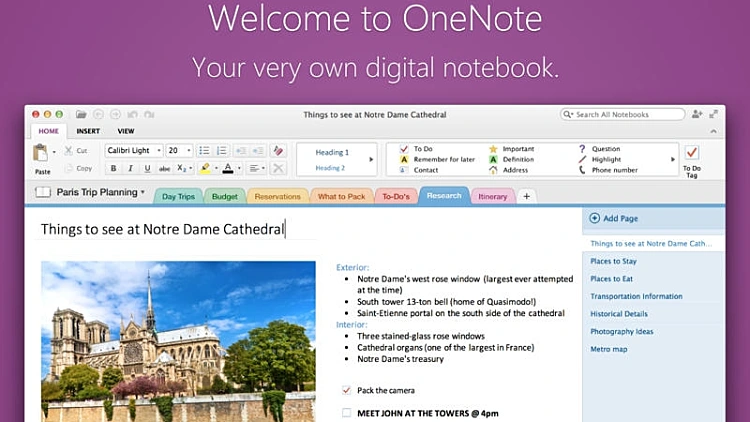
Task: Apply the Heading 1 style
Action: point(332,152)
